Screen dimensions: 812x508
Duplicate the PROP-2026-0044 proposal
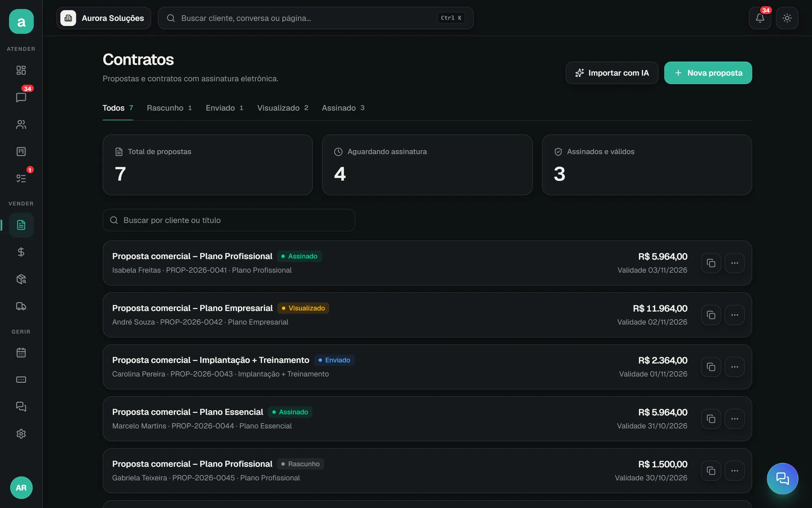[x=711, y=419]
